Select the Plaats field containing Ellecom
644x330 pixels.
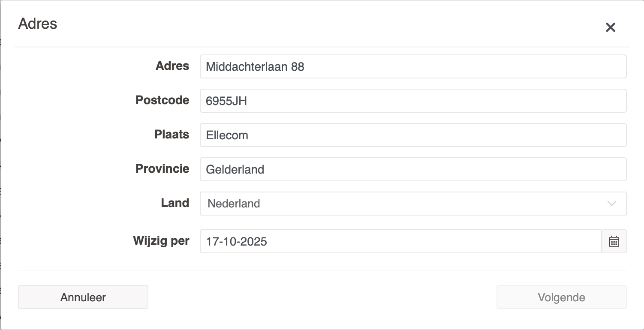(x=413, y=135)
